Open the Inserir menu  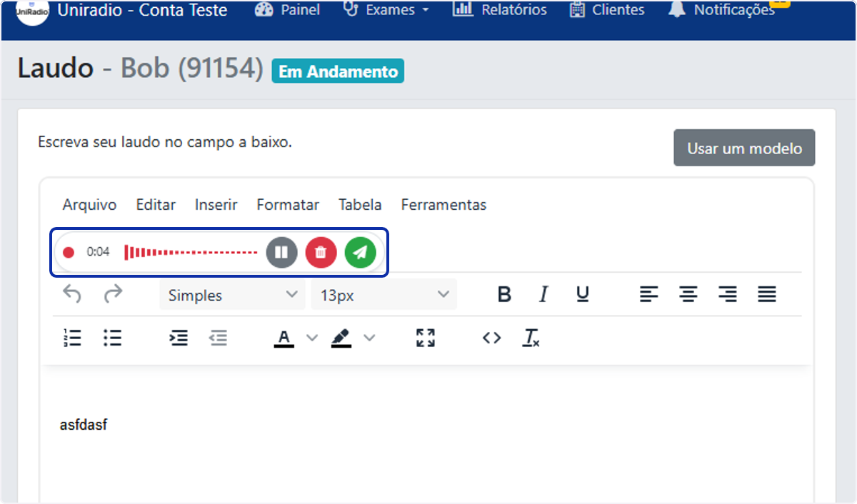point(216,205)
